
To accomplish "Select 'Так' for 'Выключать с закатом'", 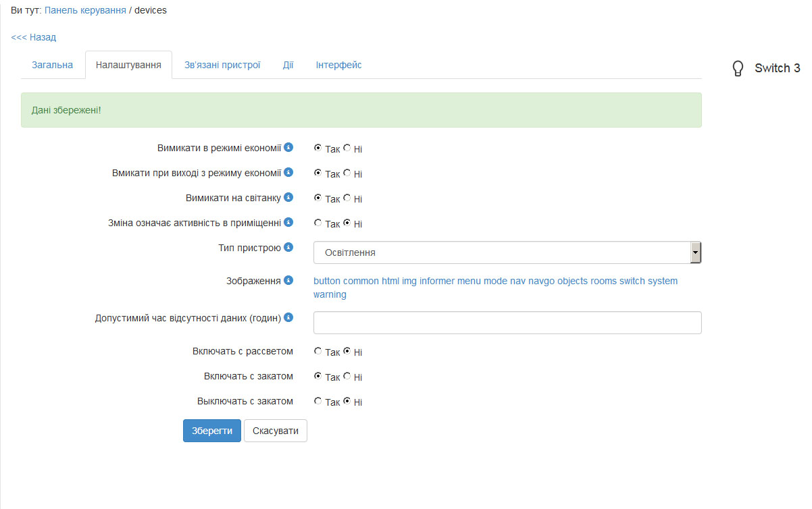I will click(318, 401).
